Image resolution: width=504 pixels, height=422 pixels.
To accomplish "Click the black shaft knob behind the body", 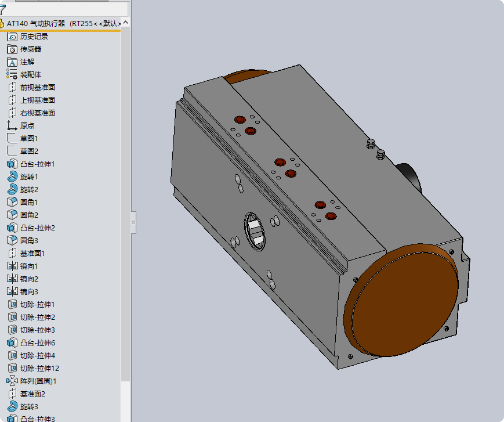I will [411, 176].
